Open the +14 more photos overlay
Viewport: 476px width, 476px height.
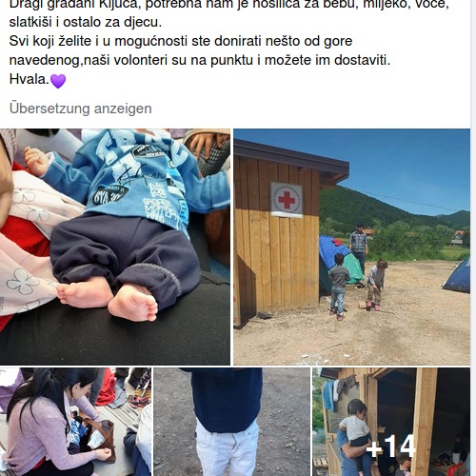[390, 446]
